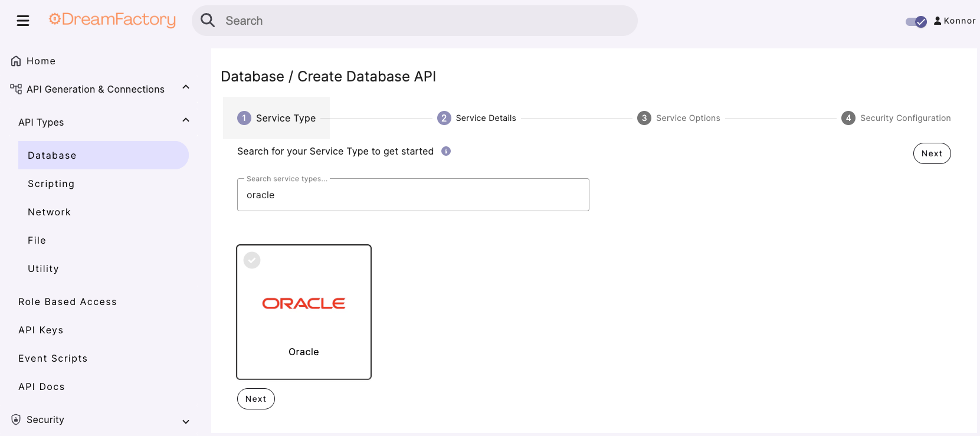The width and height of the screenshot is (980, 436).
Task: Open the hamburger menu icon
Action: (x=23, y=21)
